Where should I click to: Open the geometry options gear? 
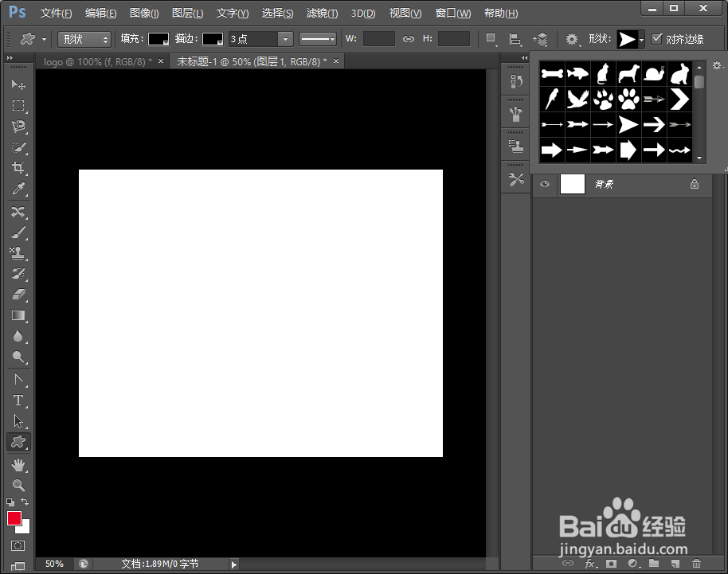572,40
